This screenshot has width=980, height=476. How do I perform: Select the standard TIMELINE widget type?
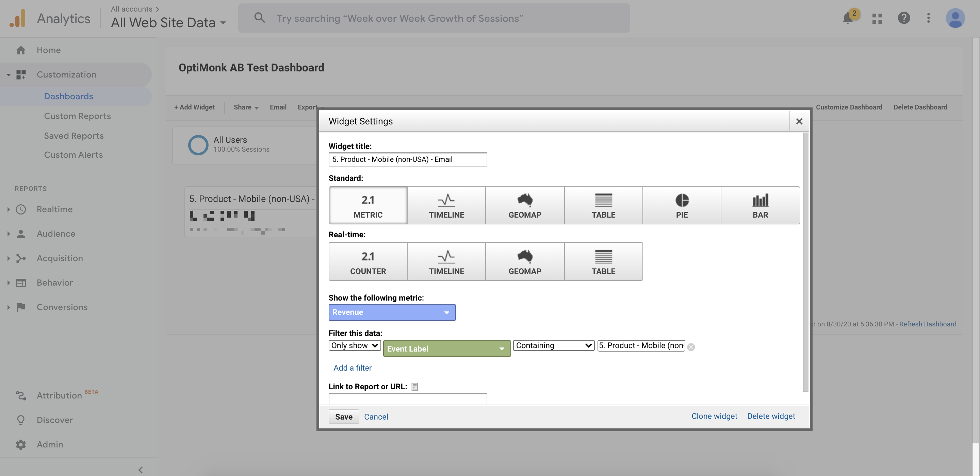446,205
